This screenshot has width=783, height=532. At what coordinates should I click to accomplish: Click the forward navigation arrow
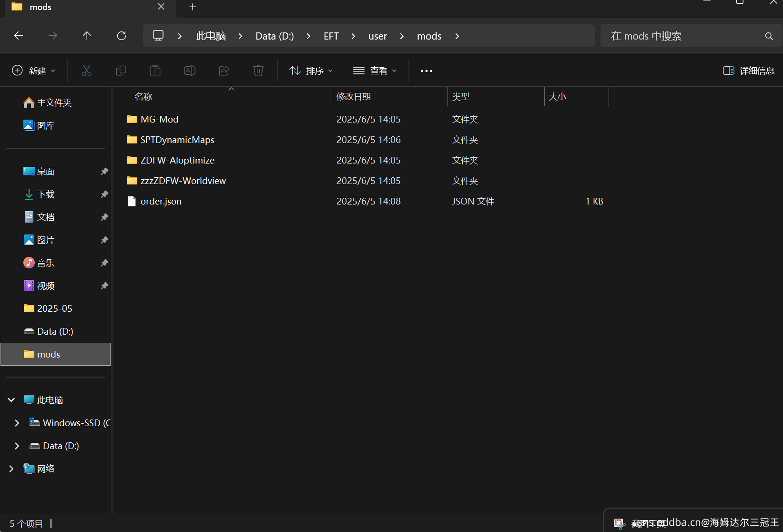pos(53,36)
